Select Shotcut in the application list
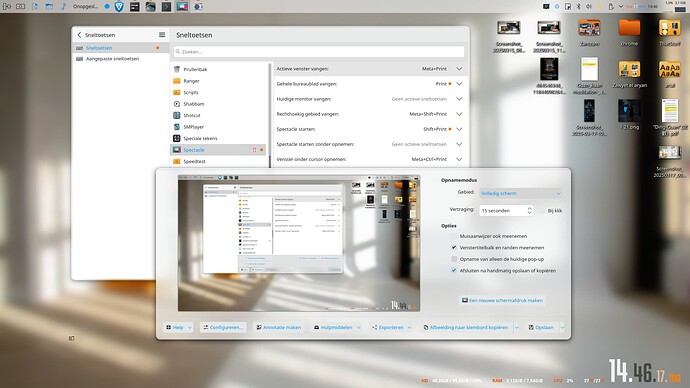The height and width of the screenshot is (388, 690). (191, 115)
